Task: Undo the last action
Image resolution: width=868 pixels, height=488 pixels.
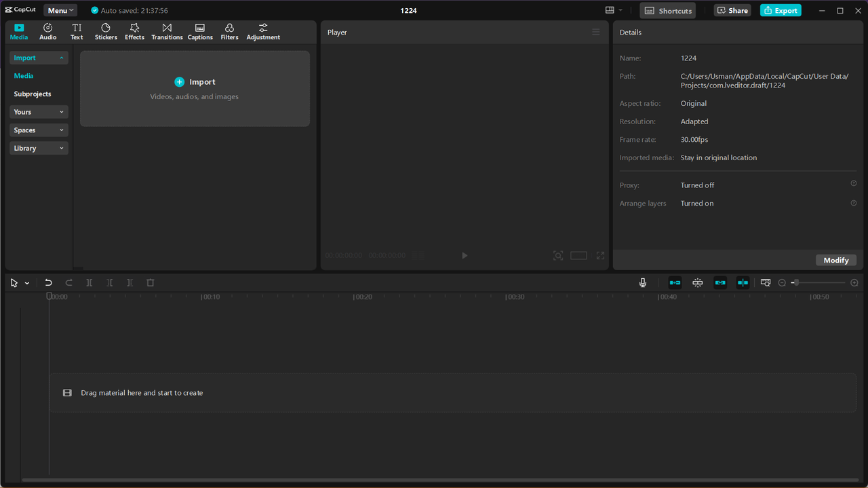Action: point(48,283)
